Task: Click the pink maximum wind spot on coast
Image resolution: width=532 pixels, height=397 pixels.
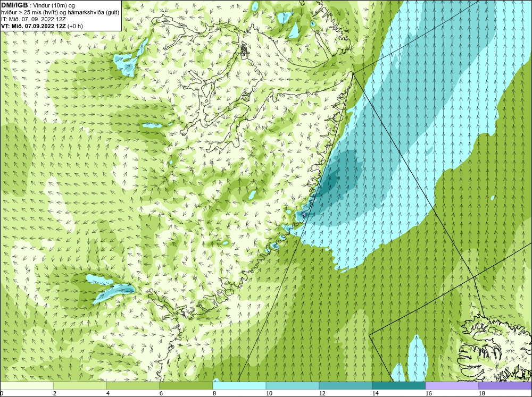Action: pyautogui.click(x=304, y=214)
